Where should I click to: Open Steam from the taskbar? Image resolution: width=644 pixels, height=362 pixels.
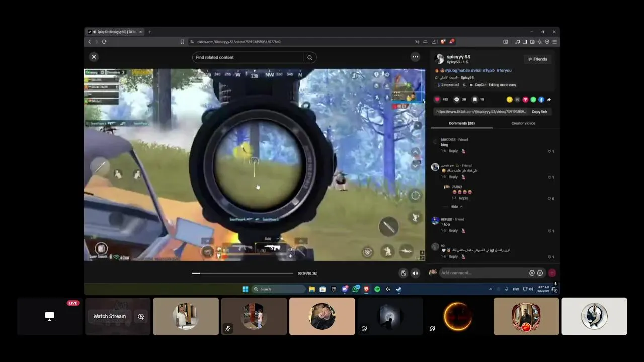399,289
